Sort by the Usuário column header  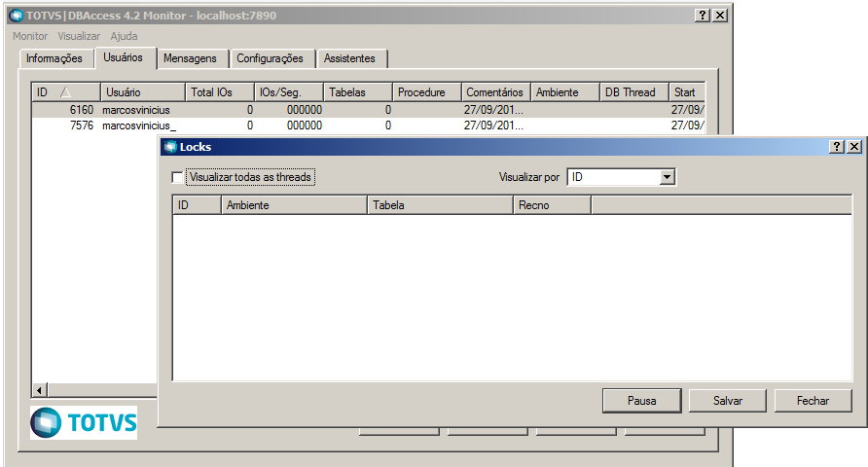(143, 92)
